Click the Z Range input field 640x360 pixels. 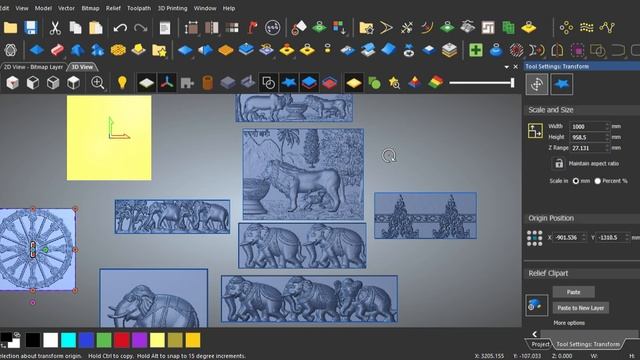pos(587,148)
